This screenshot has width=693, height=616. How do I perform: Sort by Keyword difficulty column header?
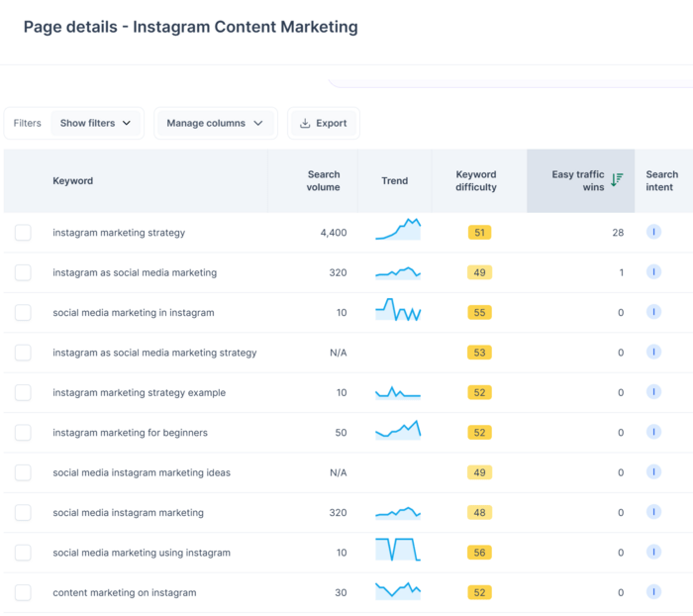(476, 181)
